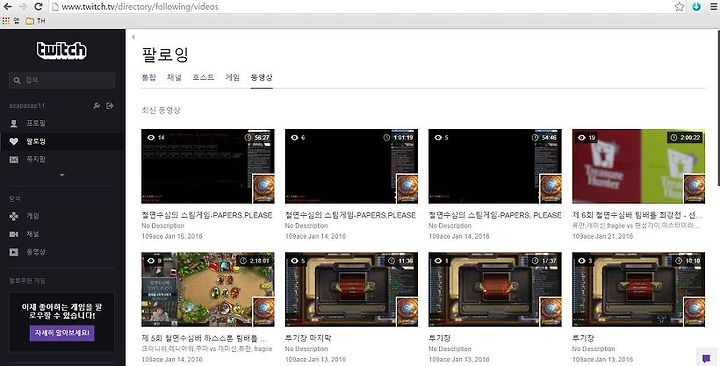Click Hearthstone game icon on 10:10 video
720x366 pixels.
tap(694, 312)
